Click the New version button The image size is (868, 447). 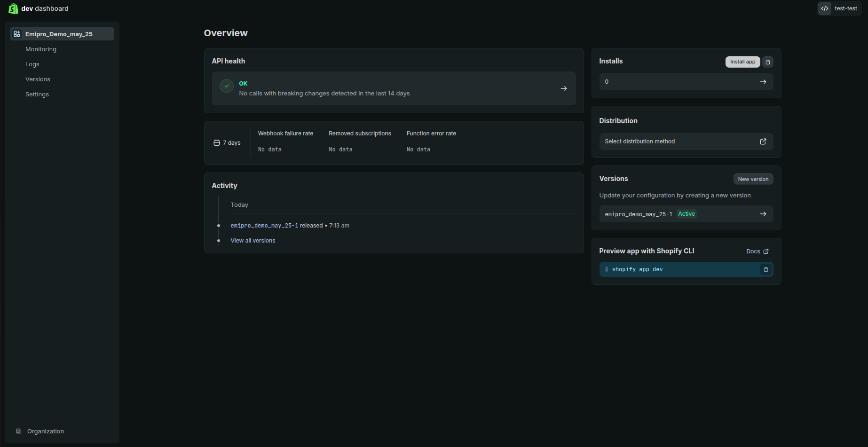[753, 179]
